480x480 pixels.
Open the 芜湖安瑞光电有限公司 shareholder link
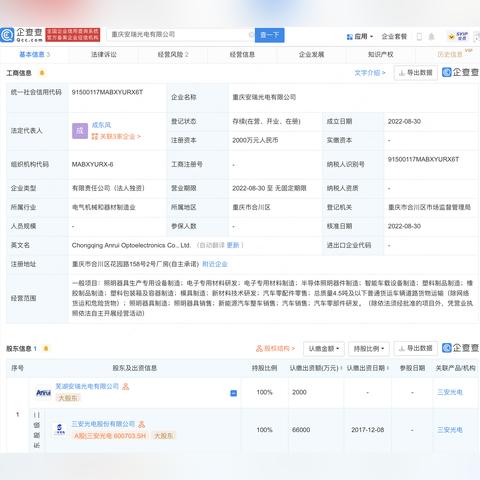pyautogui.click(x=87, y=386)
